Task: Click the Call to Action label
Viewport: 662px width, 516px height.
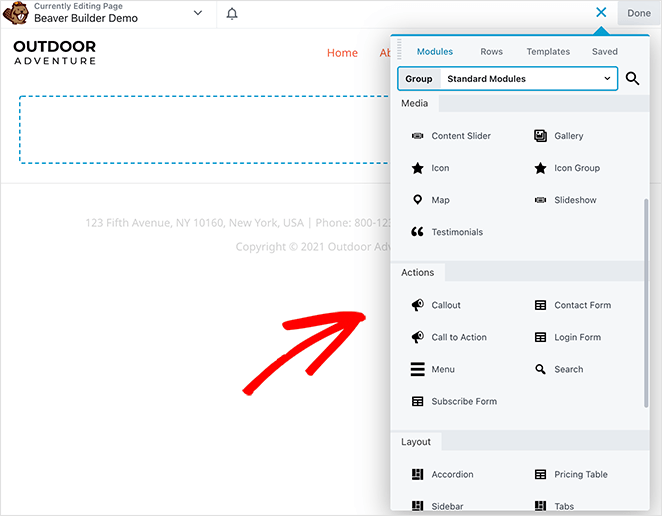Action: click(x=459, y=337)
